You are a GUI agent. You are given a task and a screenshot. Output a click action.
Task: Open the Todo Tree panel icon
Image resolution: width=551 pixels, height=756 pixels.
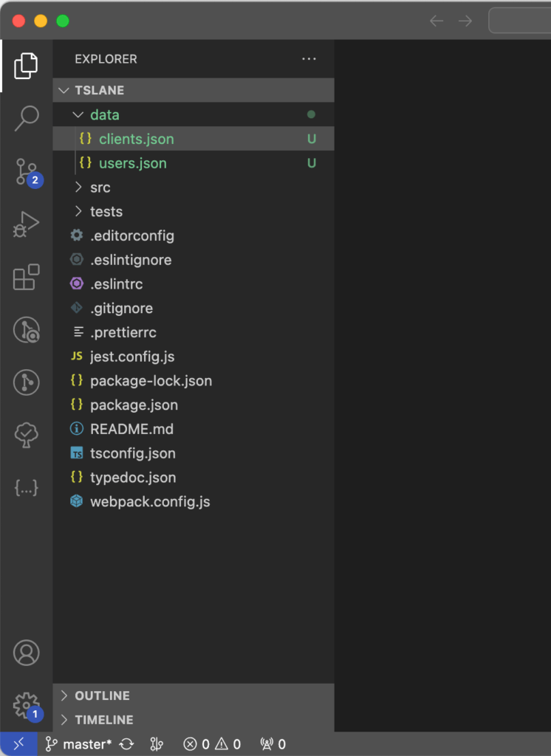26,434
